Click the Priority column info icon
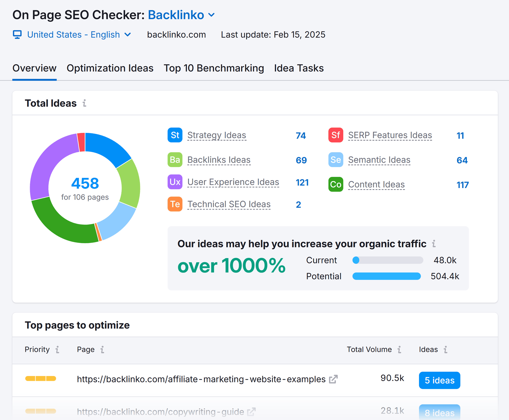The image size is (509, 420). click(57, 350)
